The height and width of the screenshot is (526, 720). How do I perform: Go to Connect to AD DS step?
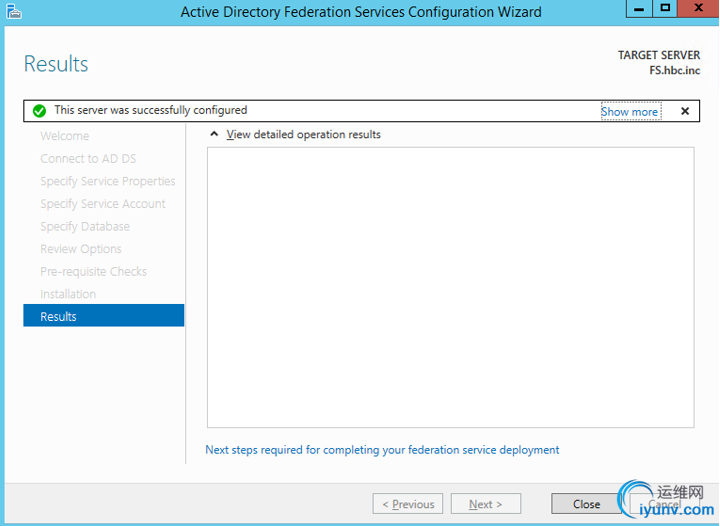(88, 158)
